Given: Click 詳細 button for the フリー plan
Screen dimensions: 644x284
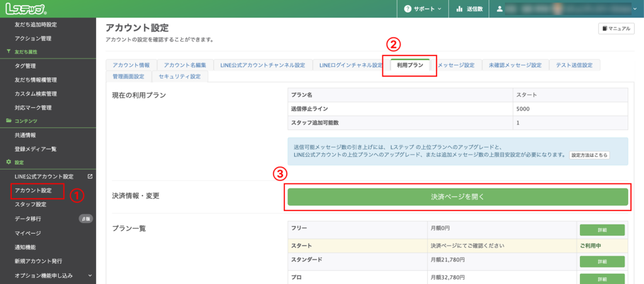Looking at the screenshot, I should pyautogui.click(x=602, y=230).
